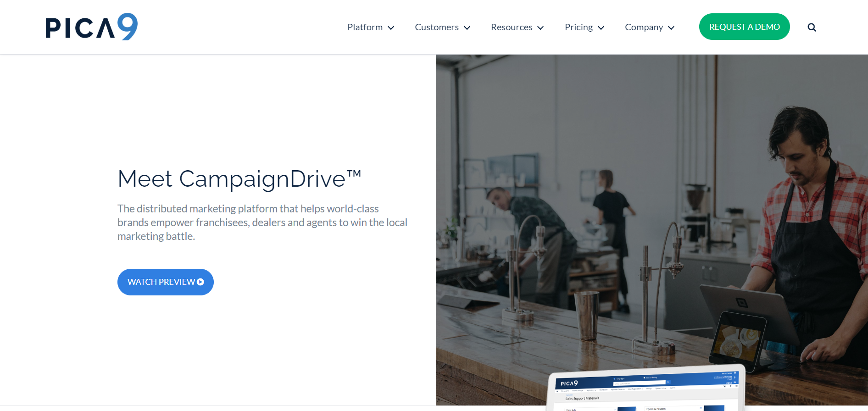
Task: Expand the Resources chevron arrow
Action: point(540,28)
